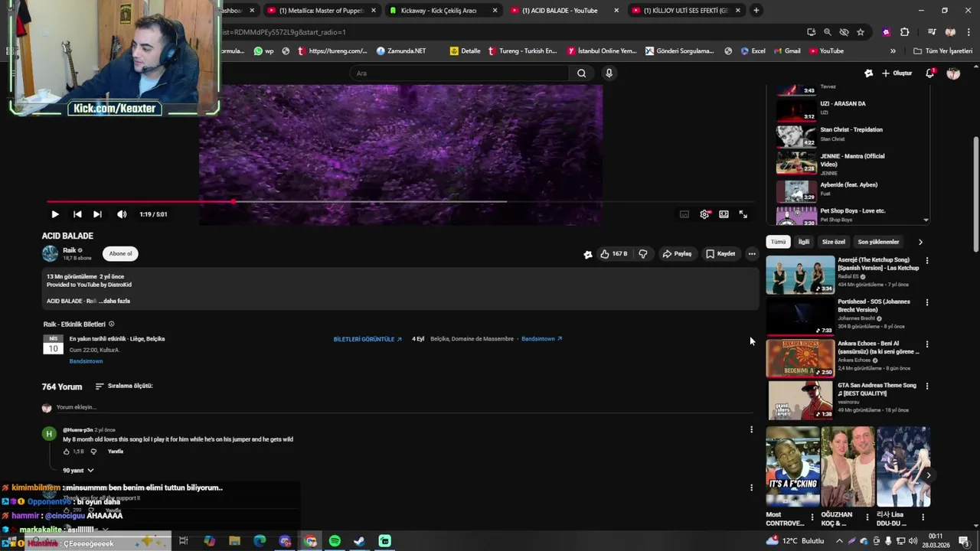Reply to the Huera-p3n comment with Yanıtla
Viewport: 980px width, 551px height.
pos(116,452)
